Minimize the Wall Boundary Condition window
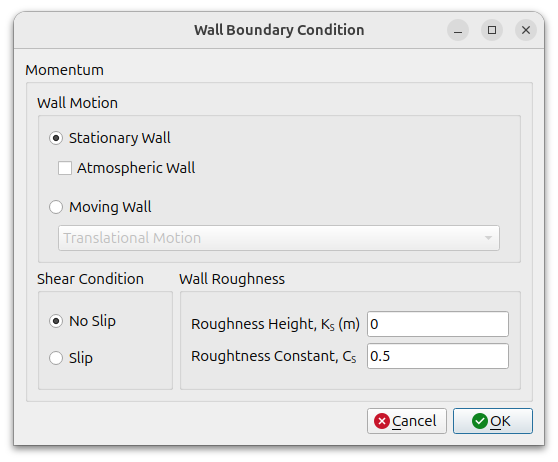 pos(458,30)
